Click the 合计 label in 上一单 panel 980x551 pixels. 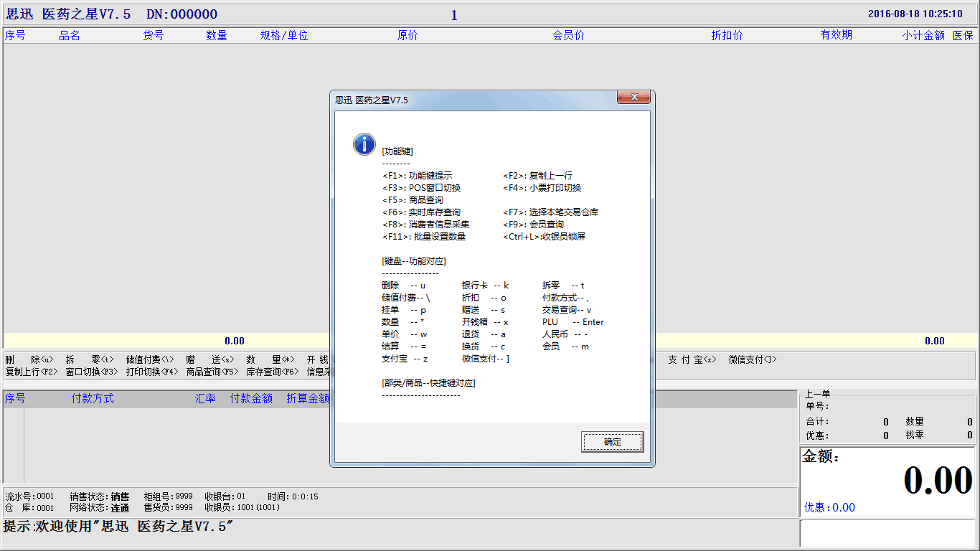point(816,422)
